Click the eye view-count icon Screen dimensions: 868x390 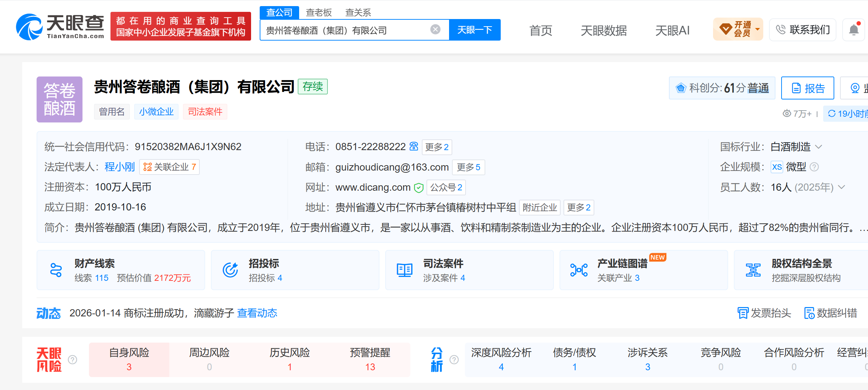coord(787,113)
